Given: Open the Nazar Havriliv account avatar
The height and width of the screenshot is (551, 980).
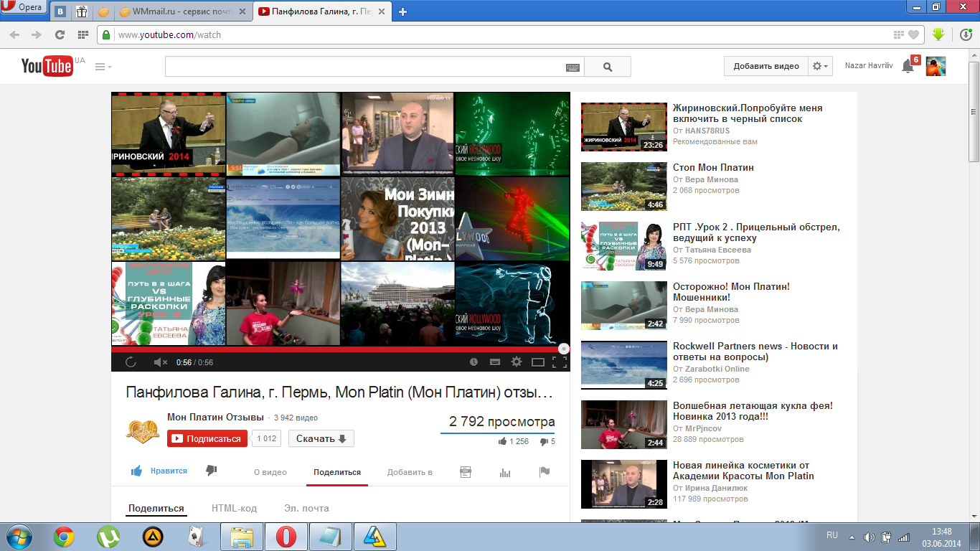Looking at the screenshot, I should click(x=936, y=66).
